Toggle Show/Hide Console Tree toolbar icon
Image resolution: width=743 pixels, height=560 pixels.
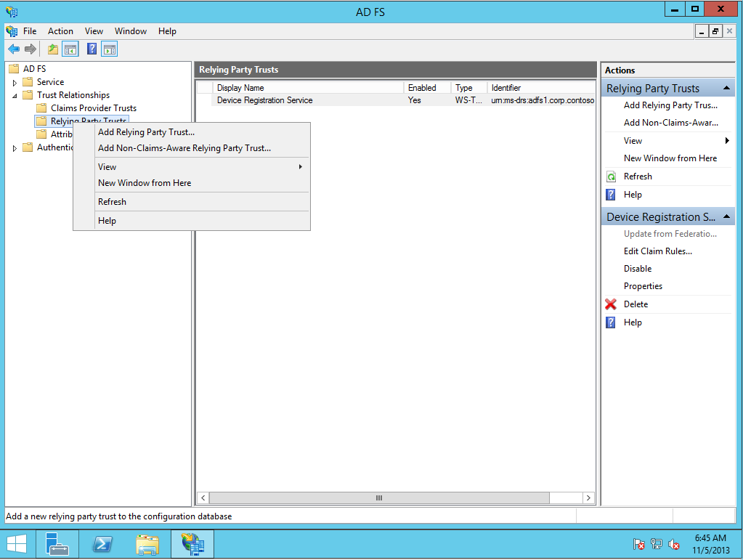(70, 49)
